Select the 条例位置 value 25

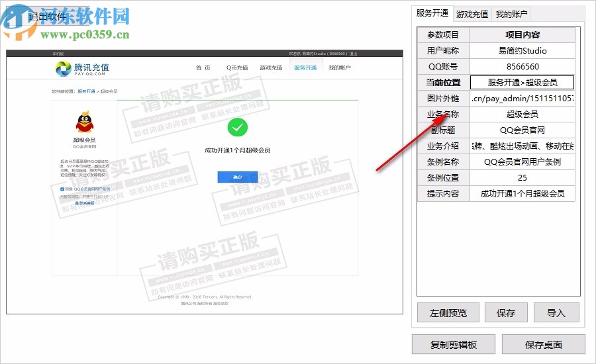522,178
